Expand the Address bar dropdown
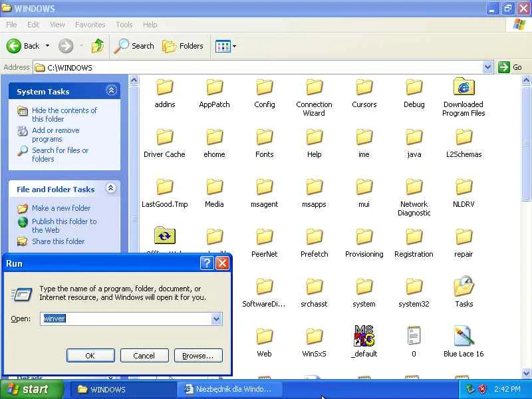532x399 pixels. tap(487, 68)
